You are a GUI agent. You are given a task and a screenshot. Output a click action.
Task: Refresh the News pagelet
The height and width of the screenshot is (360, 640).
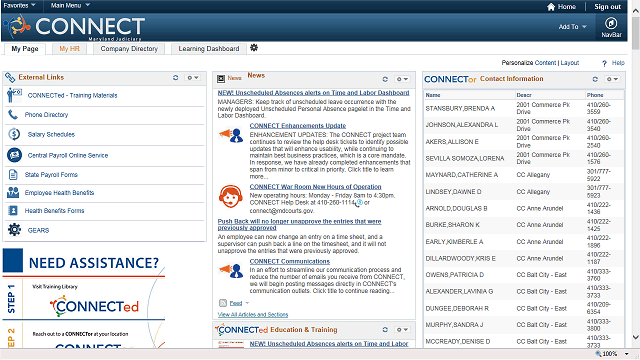385,79
